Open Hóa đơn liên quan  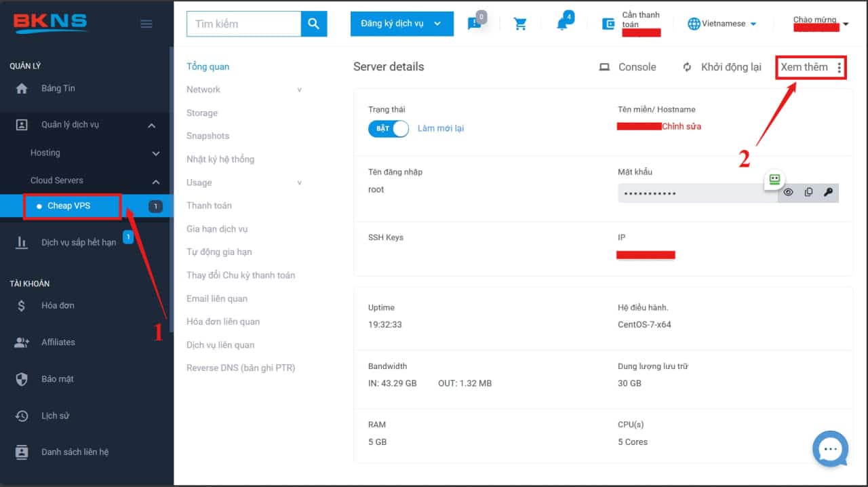click(223, 322)
